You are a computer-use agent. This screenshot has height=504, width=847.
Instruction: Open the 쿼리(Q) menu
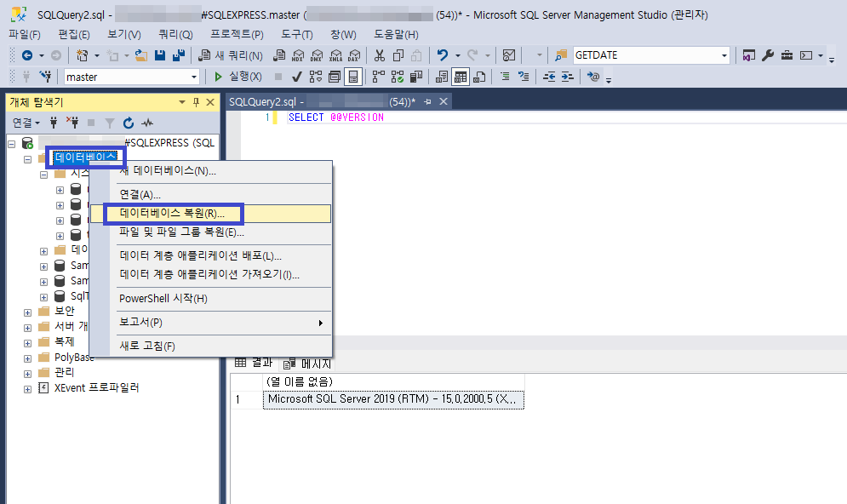click(175, 35)
